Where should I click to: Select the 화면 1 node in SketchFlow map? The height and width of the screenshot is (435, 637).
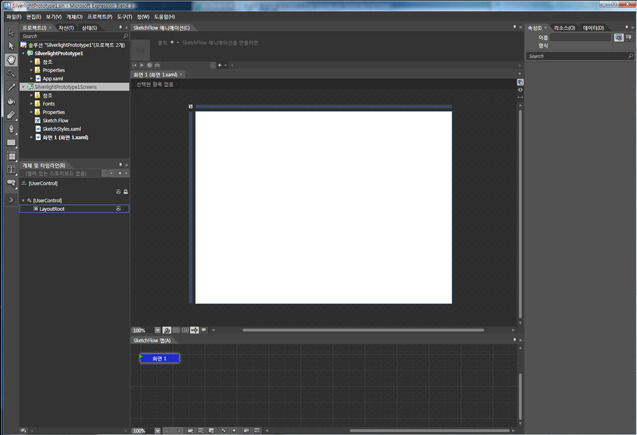160,358
